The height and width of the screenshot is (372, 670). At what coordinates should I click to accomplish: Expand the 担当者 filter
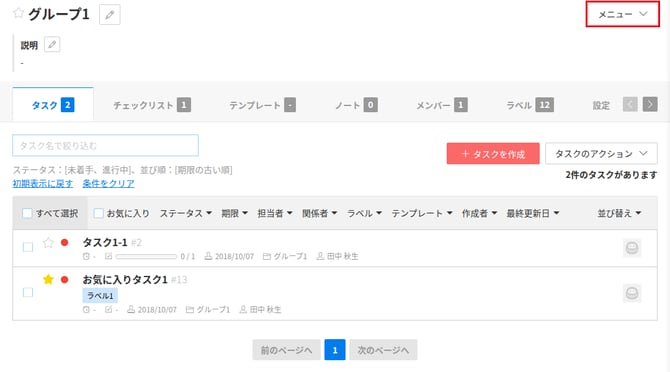point(275,213)
